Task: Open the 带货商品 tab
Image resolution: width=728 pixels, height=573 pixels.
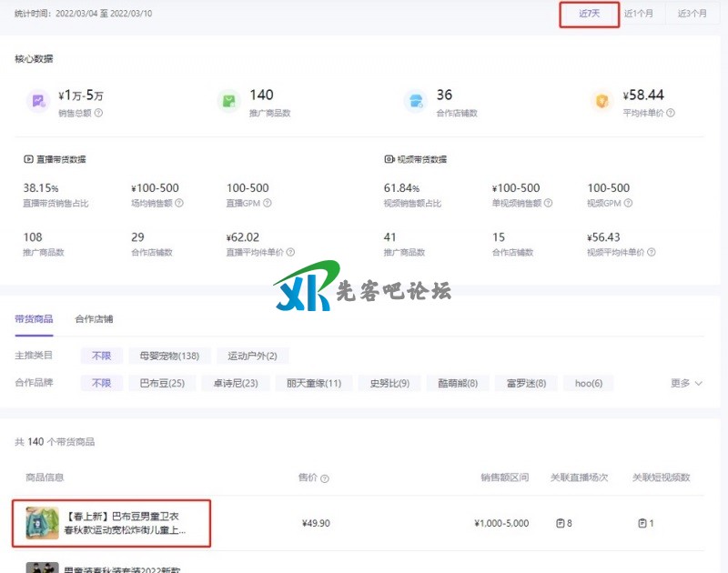Action: (x=34, y=319)
